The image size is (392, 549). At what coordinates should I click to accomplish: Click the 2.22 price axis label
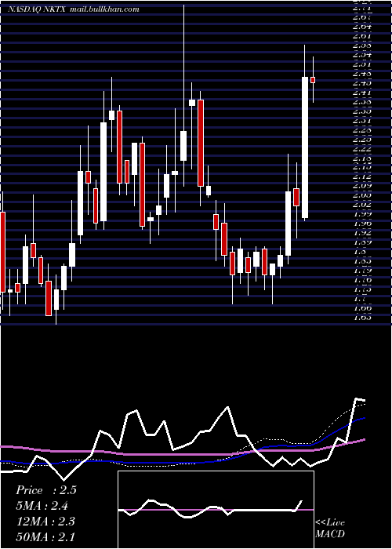(x=362, y=149)
